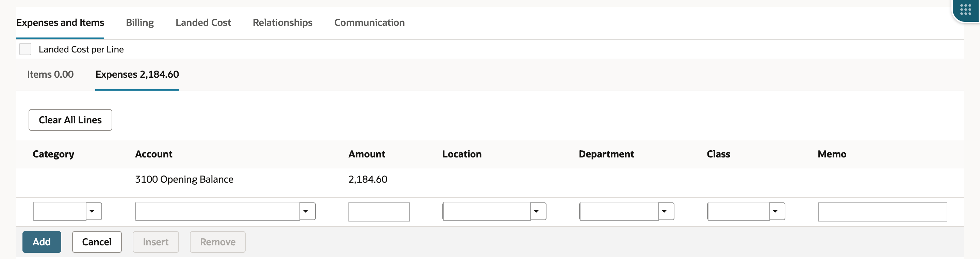This screenshot has height=259, width=980.
Task: Switch to the Items 0.00 subtab
Action: coord(50,74)
